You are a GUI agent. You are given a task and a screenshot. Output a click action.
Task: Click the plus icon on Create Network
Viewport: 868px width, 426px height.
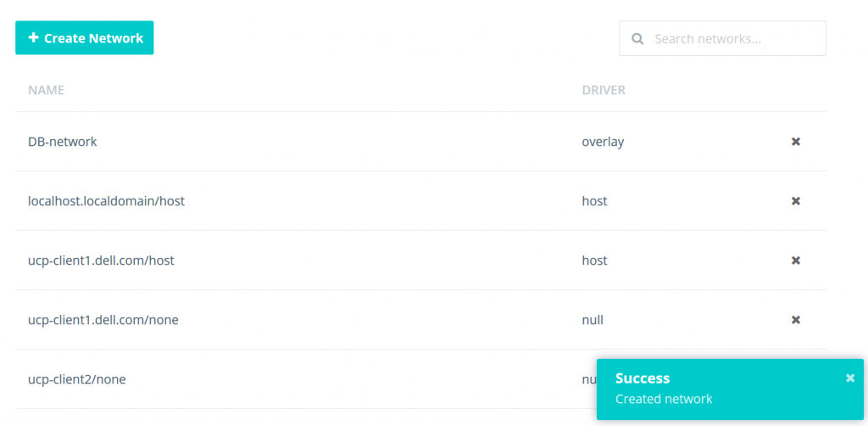pos(34,38)
